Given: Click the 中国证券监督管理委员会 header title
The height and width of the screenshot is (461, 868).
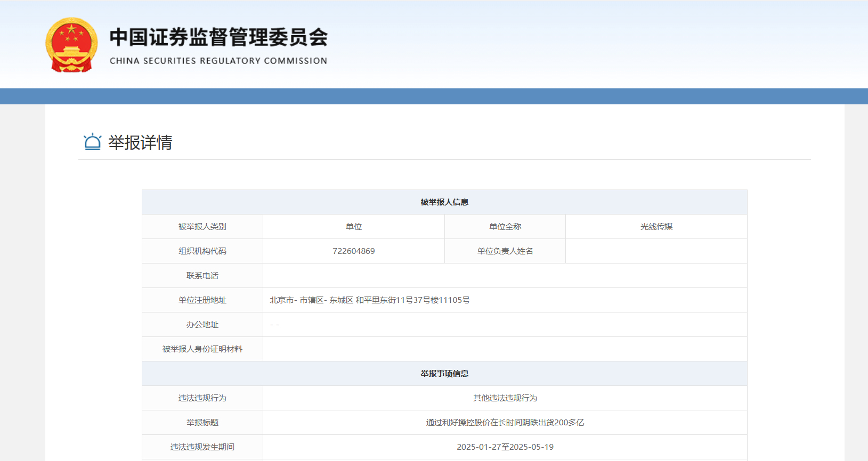Looking at the screenshot, I should [x=218, y=37].
